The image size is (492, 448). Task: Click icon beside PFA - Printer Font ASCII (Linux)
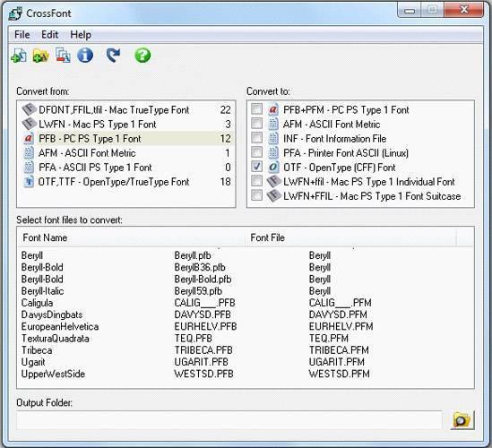[273, 153]
